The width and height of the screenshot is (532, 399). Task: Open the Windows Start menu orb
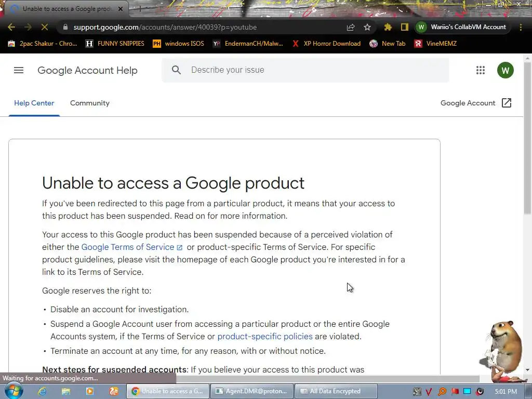14,391
